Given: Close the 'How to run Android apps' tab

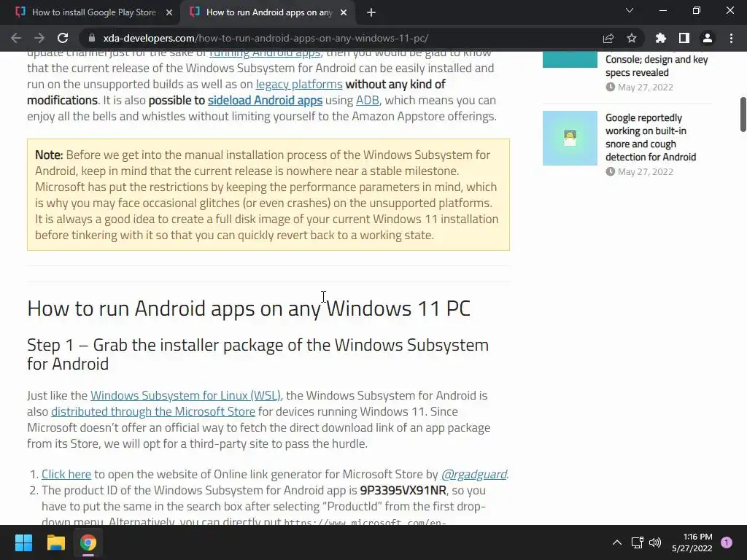Looking at the screenshot, I should tap(344, 12).
